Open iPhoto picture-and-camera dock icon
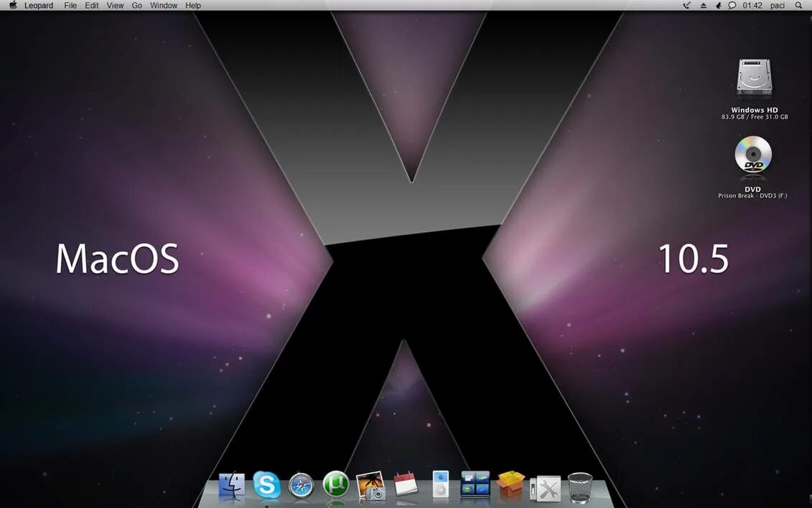The image size is (812, 508). click(370, 486)
